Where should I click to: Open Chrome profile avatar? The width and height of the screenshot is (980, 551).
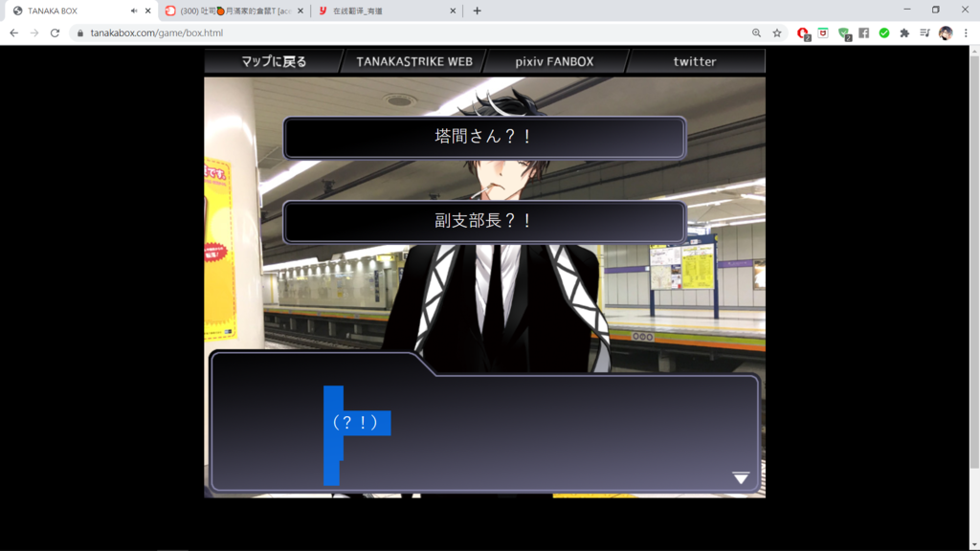point(946,33)
